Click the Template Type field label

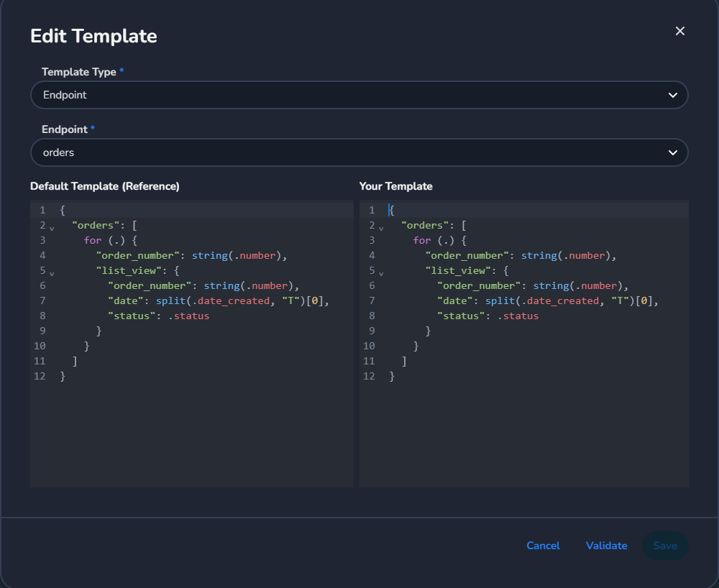pos(79,72)
